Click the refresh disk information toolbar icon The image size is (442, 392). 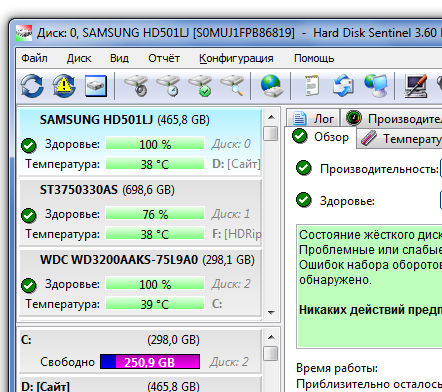pos(32,86)
